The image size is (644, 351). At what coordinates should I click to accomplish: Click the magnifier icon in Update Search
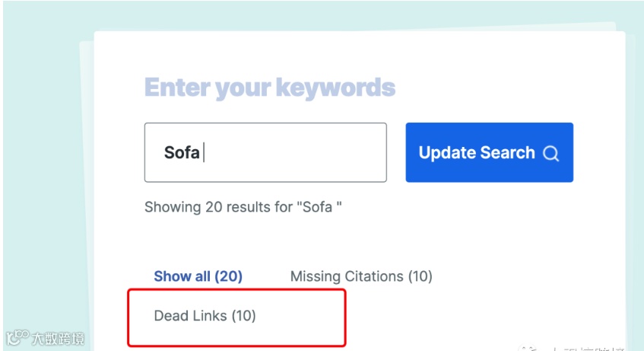[551, 153]
